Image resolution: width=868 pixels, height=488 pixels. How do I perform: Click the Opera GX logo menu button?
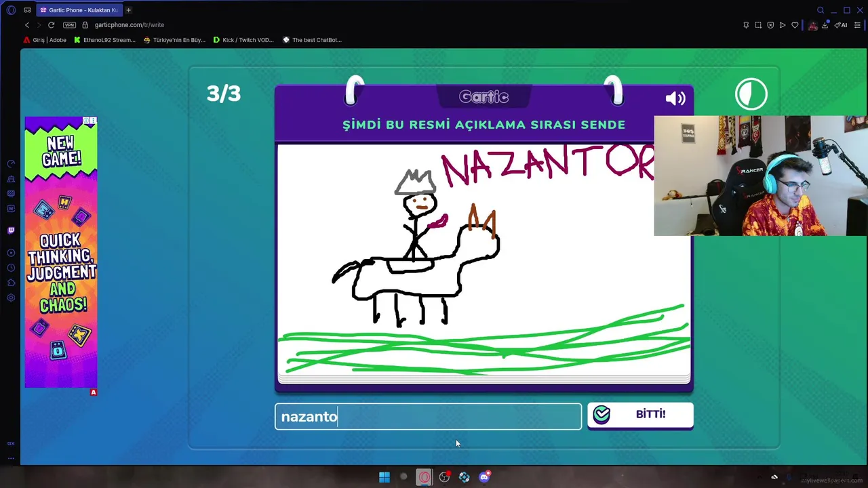11,10
